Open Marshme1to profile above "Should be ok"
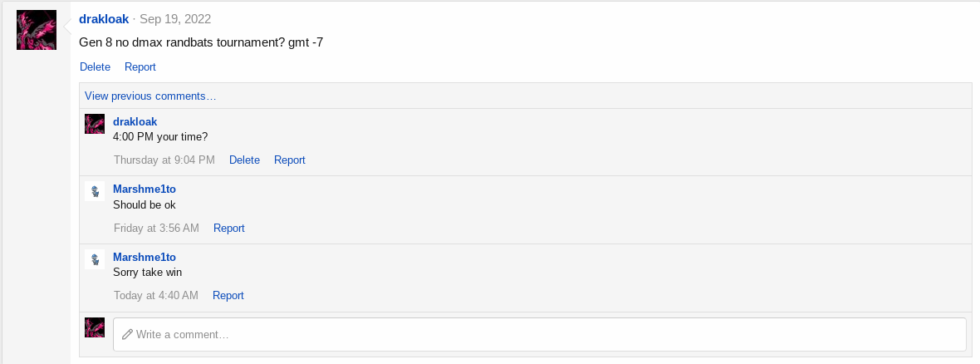Viewport: 980px width, 364px height. 145,189
